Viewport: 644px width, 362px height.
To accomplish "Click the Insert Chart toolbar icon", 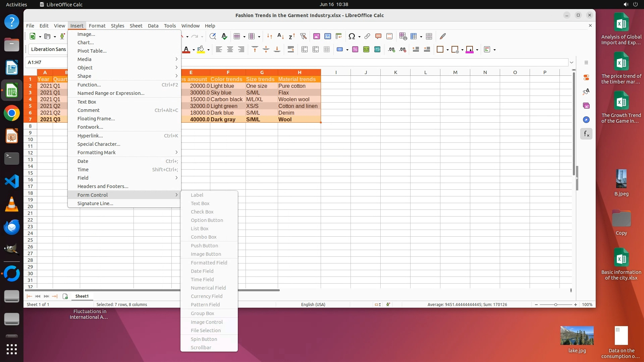I will (x=328, y=36).
